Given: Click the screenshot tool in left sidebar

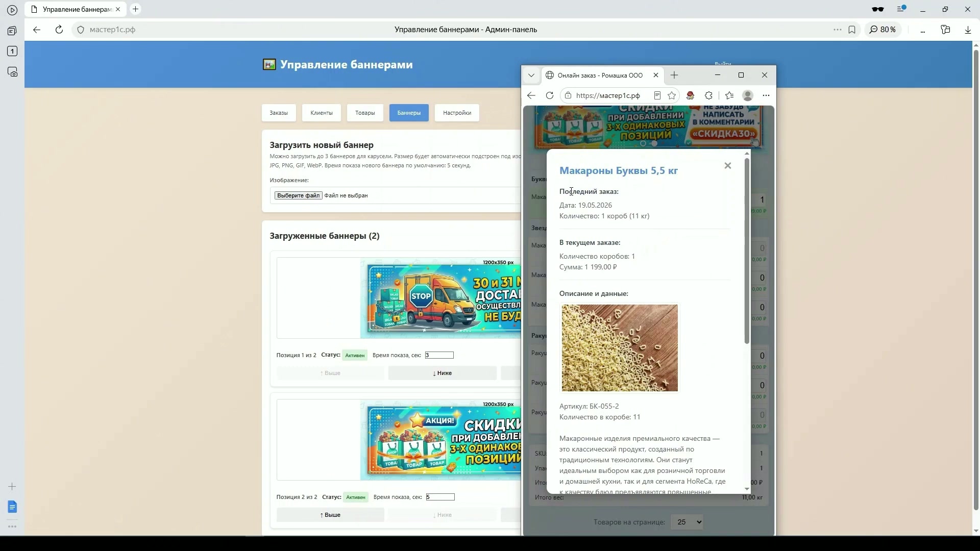Looking at the screenshot, I should pos(12,72).
